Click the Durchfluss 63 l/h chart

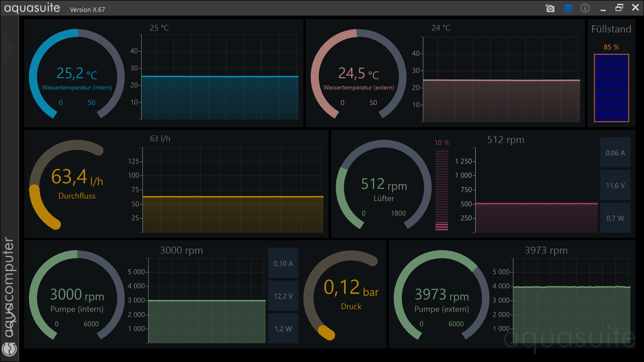coord(233,190)
